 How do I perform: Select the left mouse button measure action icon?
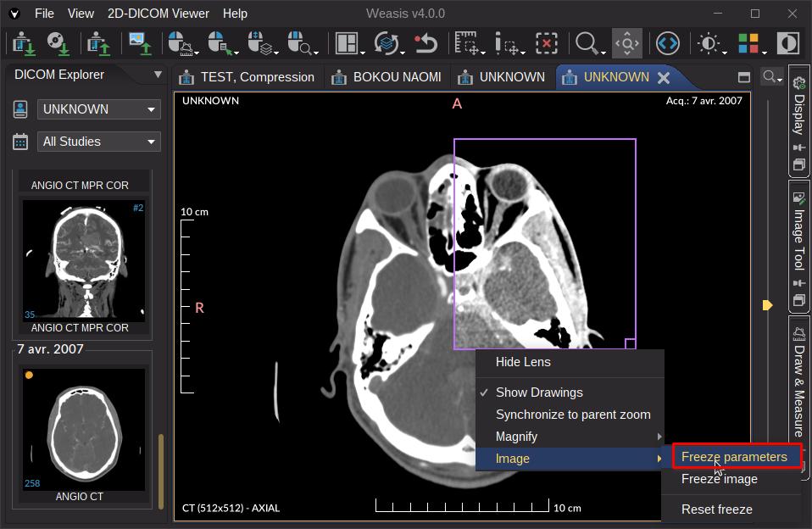181,43
